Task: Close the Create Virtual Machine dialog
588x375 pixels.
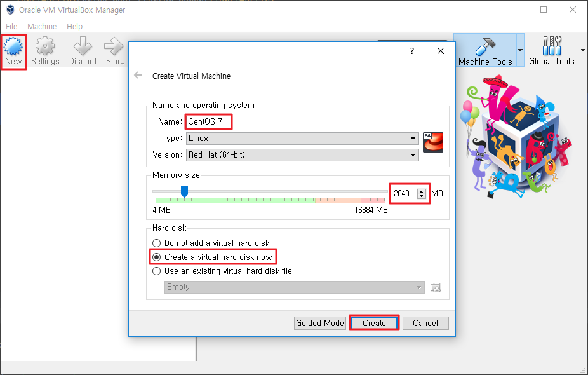Action: pyautogui.click(x=441, y=51)
